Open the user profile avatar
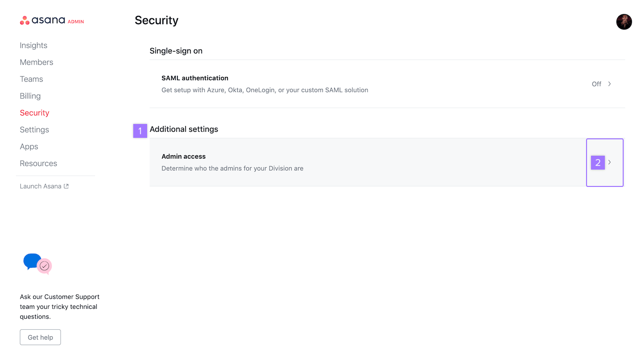Image resolution: width=644 pixels, height=361 pixels. tap(624, 22)
